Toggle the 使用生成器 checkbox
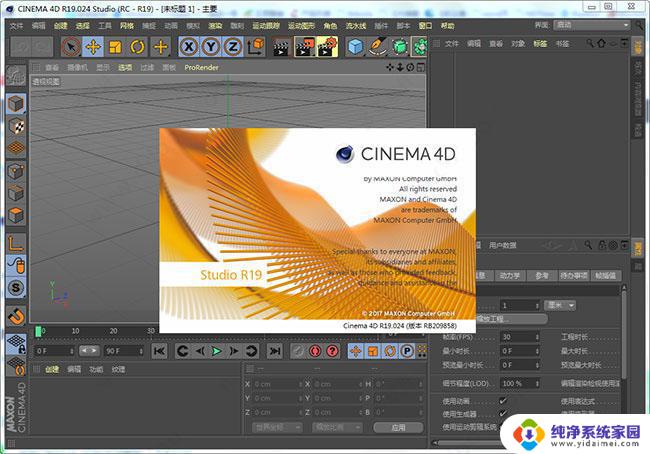This screenshot has width=650, height=454. 503,413
